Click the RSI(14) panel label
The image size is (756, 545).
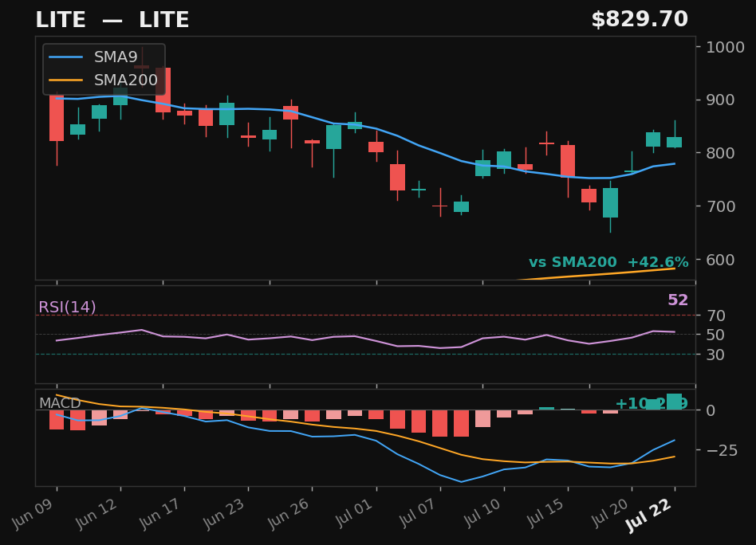[x=67, y=307]
